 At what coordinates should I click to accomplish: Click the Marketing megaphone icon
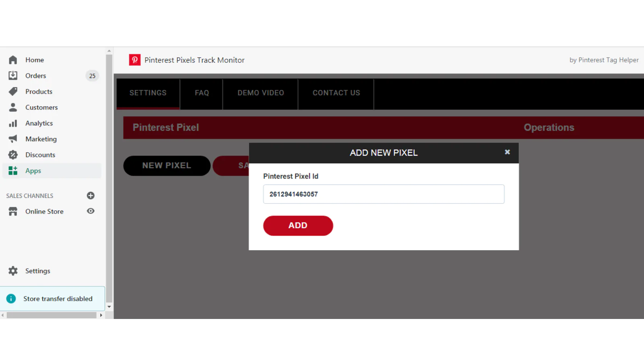click(x=13, y=139)
